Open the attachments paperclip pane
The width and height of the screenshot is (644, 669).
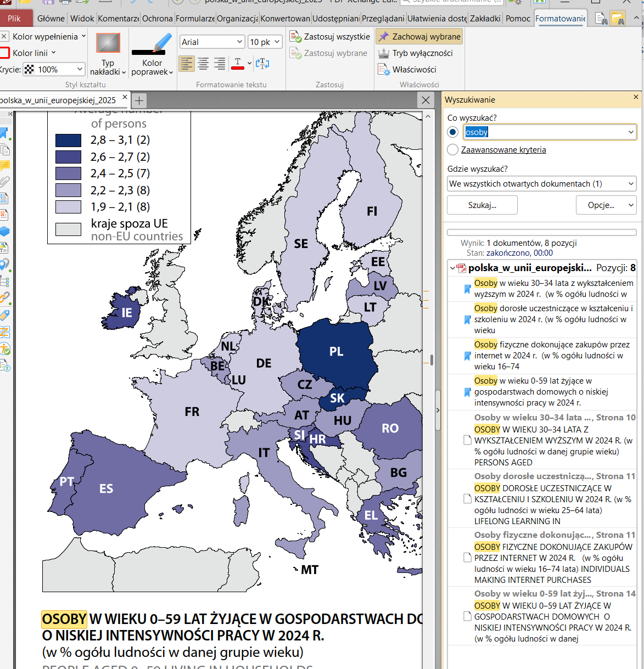[x=4, y=181]
